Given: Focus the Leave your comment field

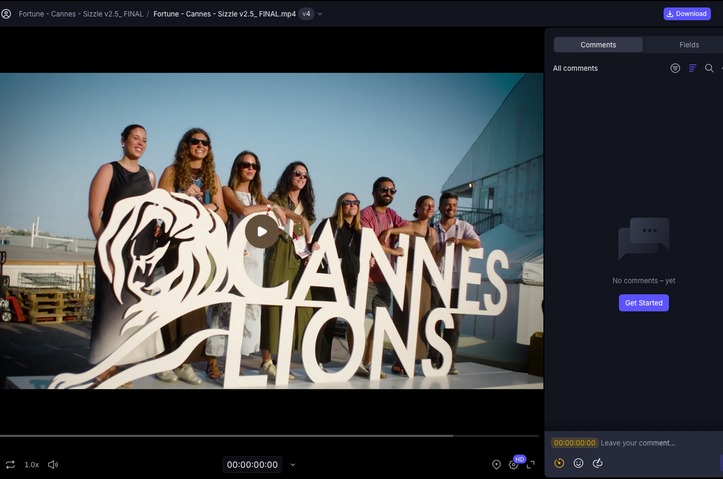Looking at the screenshot, I should coord(638,443).
